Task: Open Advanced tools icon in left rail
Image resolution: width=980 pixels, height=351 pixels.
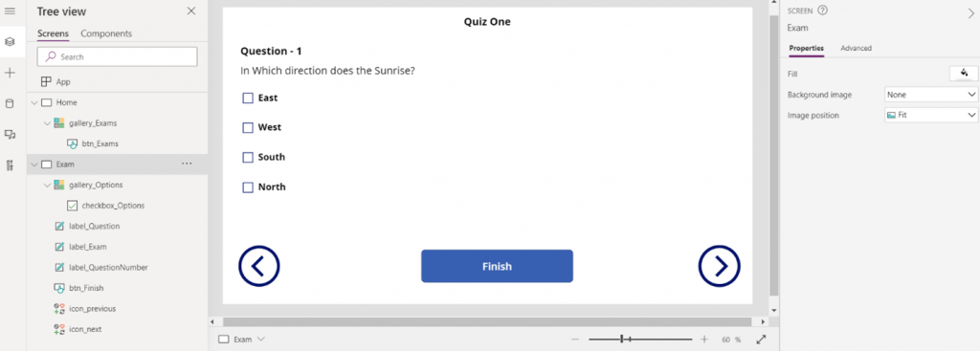Action: (x=10, y=165)
